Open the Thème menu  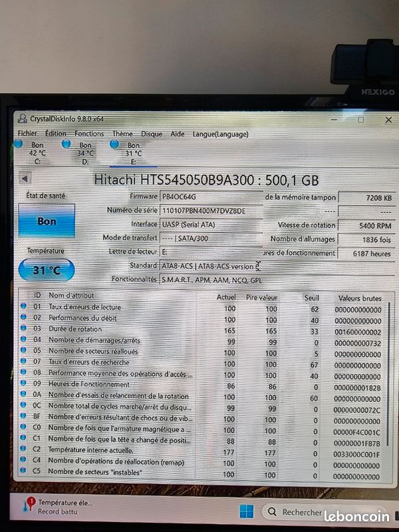pos(122,134)
